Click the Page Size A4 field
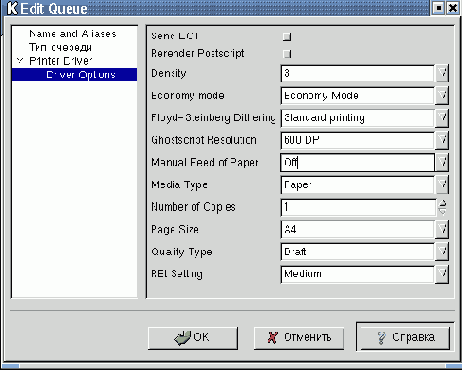 pyautogui.click(x=357, y=229)
